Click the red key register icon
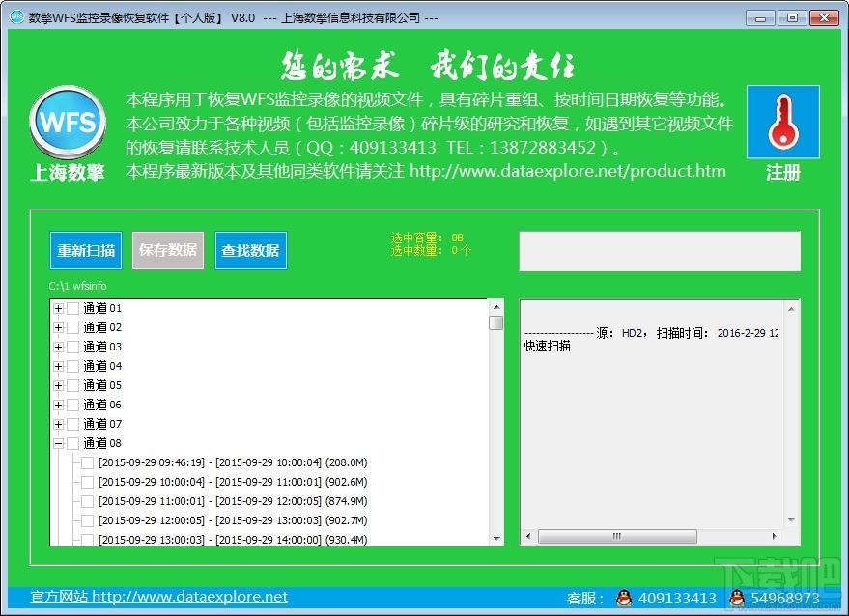This screenshot has width=849, height=616. [x=783, y=122]
